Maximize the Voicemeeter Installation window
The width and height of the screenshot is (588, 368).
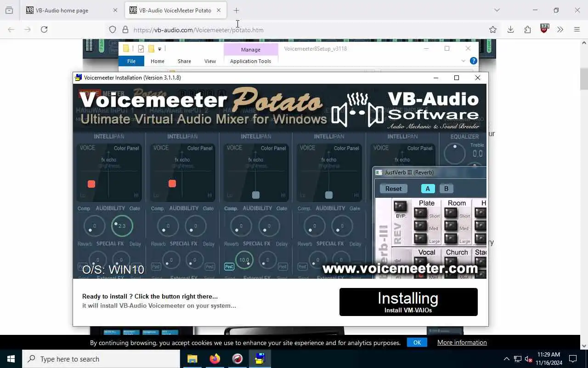coord(457,78)
